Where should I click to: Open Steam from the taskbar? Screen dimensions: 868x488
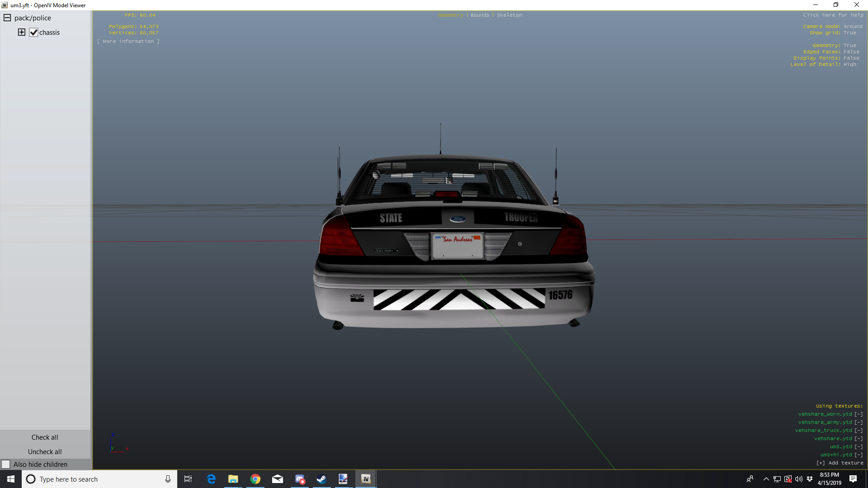click(321, 479)
